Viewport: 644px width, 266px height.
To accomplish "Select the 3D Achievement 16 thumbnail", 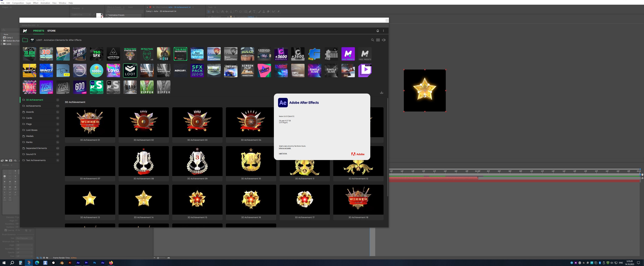I will pos(251,200).
